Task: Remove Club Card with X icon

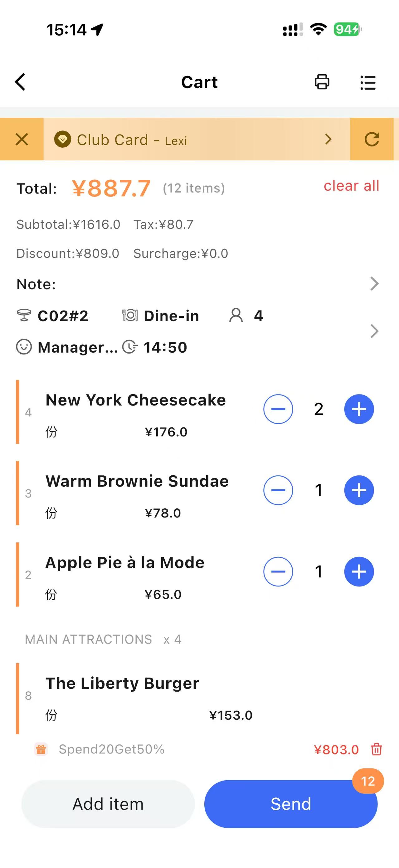Action: click(22, 139)
